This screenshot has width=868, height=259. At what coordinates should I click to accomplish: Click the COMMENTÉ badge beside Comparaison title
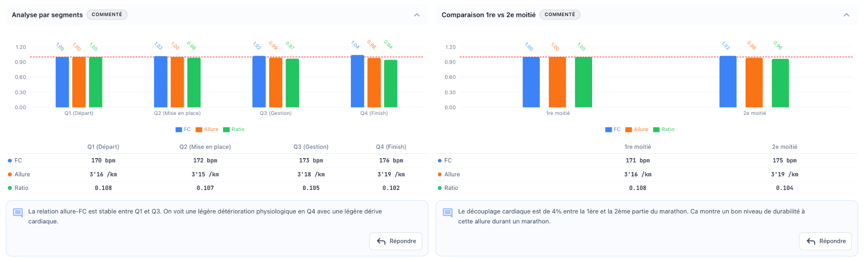tap(560, 14)
